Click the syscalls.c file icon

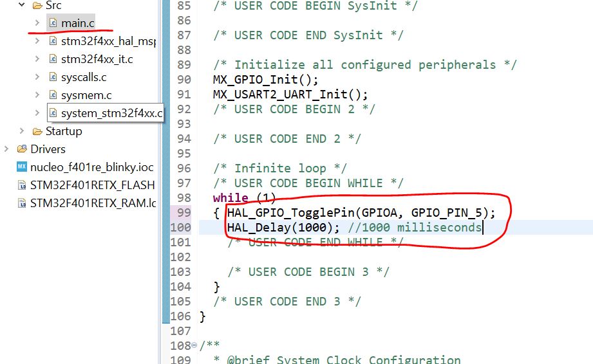click(x=53, y=77)
